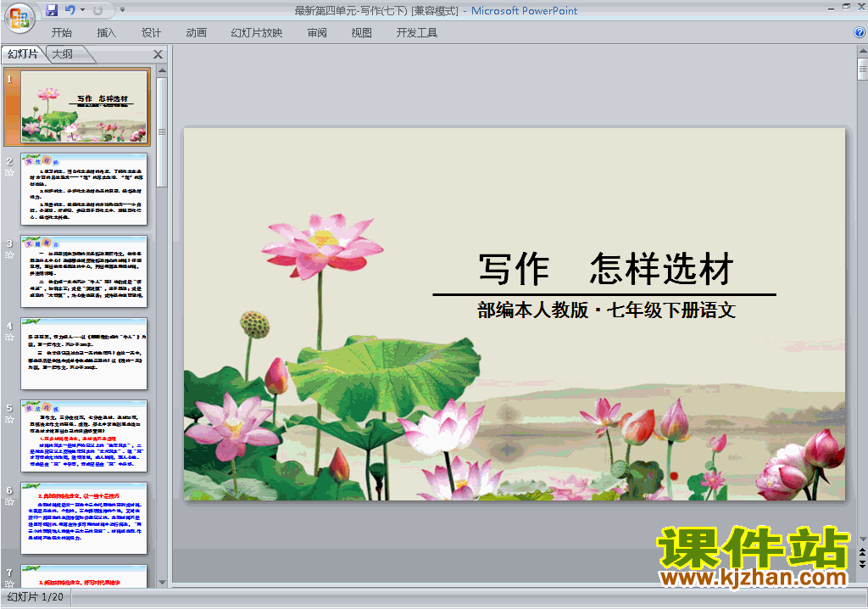Select the 幻灯片 pane tab
This screenshot has width=868, height=609.
pyautogui.click(x=23, y=53)
